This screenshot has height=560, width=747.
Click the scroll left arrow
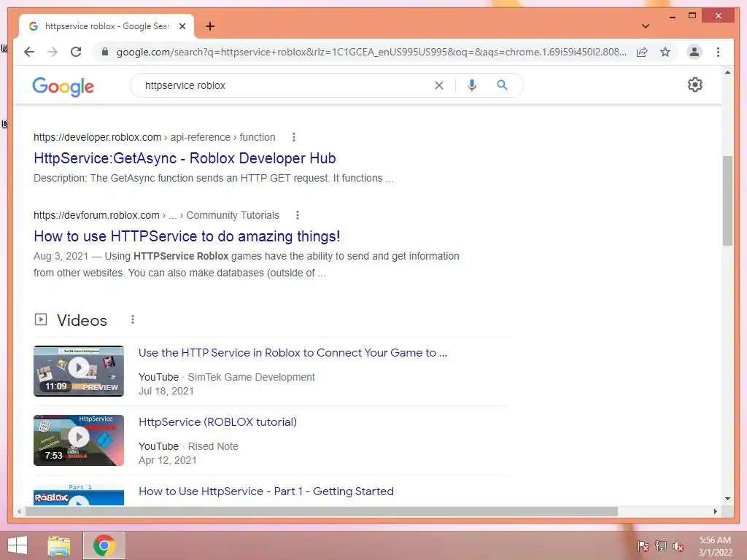pyautogui.click(x=19, y=511)
